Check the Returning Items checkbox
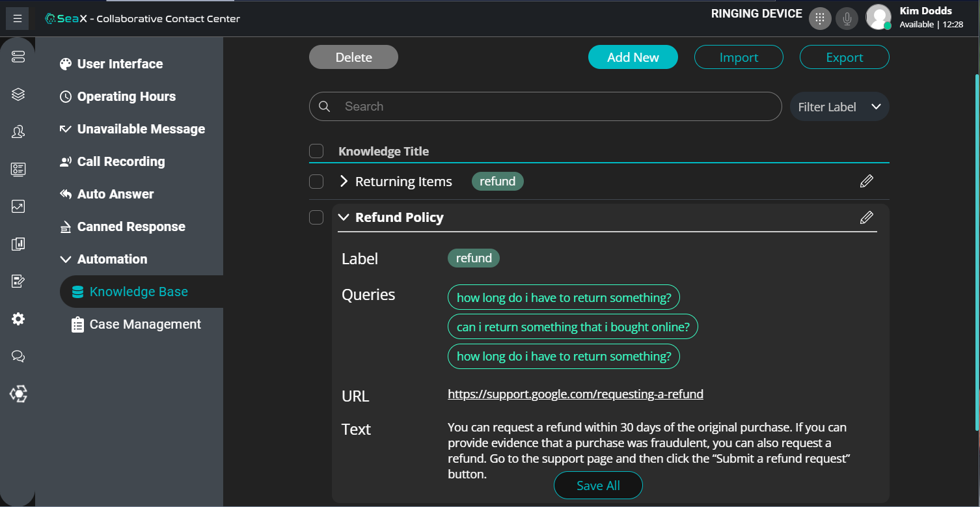 tap(316, 182)
